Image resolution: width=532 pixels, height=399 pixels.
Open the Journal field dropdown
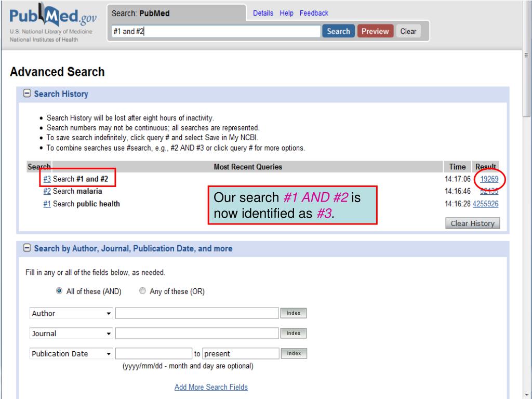(71, 334)
